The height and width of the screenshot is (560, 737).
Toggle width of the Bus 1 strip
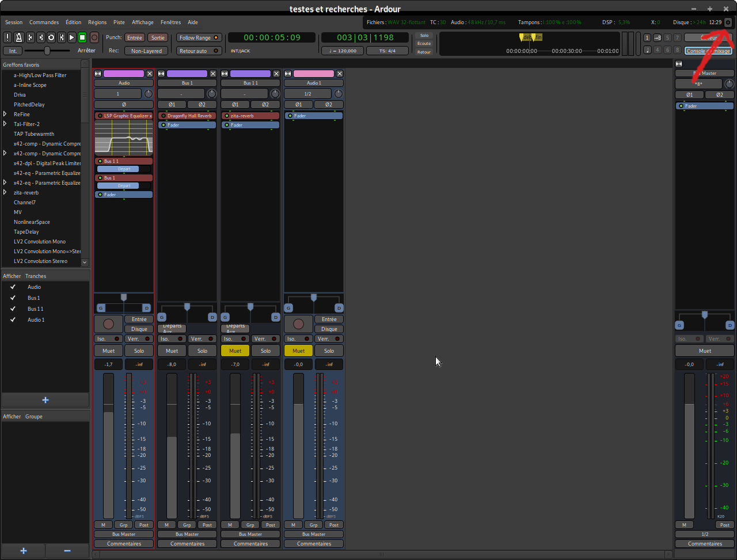pos(161,74)
